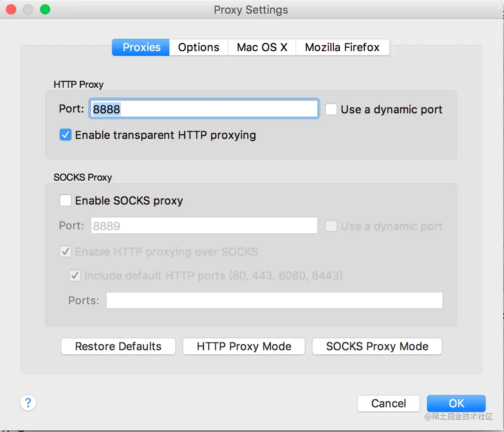Open the Mac OS X tab
This screenshot has height=432, width=504.
[x=262, y=47]
